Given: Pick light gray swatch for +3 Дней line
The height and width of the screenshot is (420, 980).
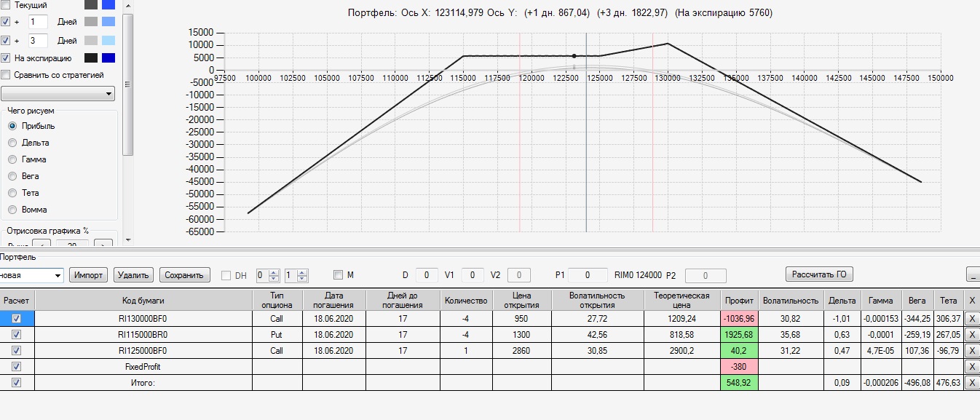Looking at the screenshot, I should tap(91, 41).
